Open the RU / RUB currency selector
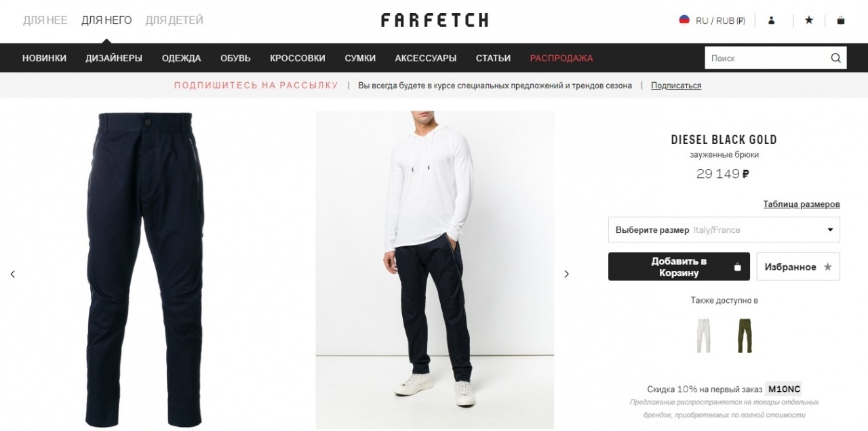868x431 pixels. tap(720, 20)
